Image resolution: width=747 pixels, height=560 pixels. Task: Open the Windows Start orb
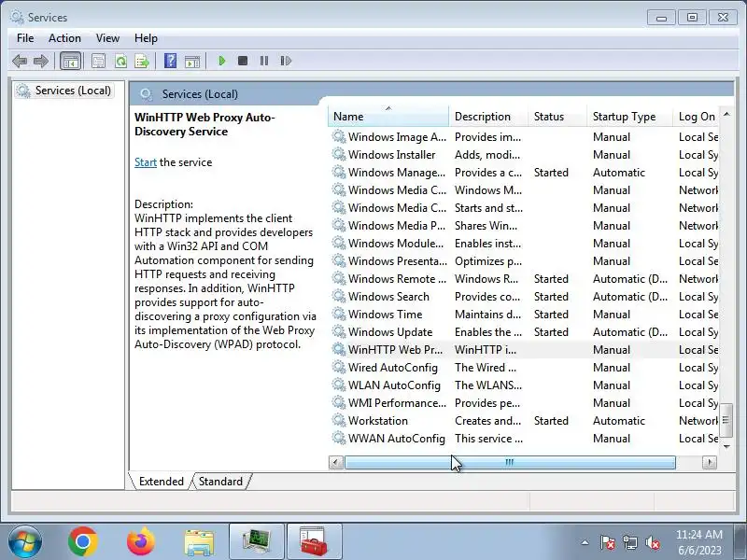point(25,542)
